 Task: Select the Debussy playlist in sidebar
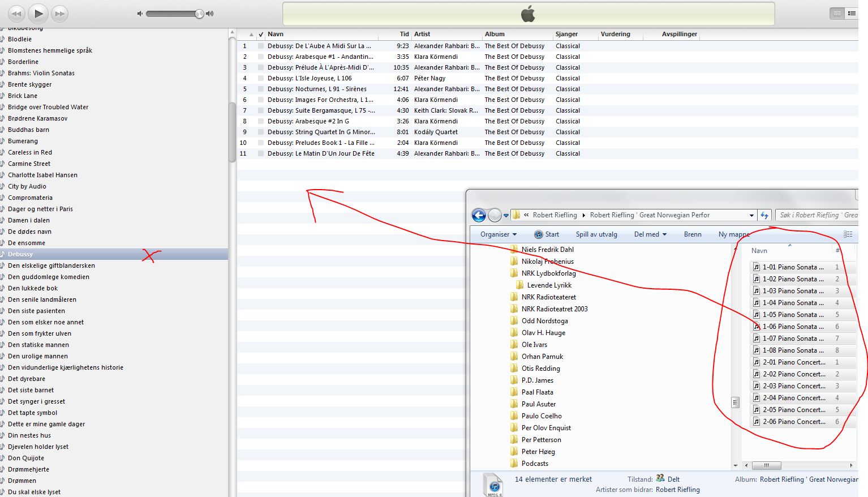tap(114, 254)
